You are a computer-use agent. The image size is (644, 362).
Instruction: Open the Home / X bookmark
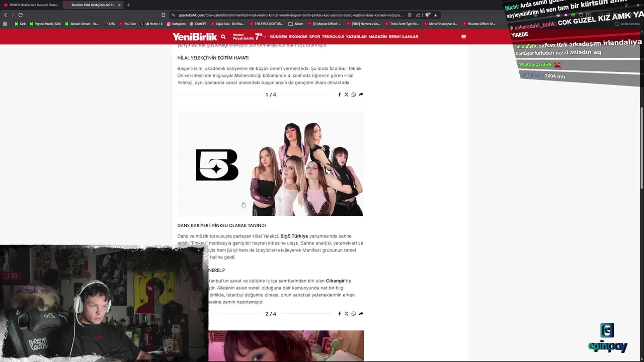pyautogui.click(x=151, y=24)
